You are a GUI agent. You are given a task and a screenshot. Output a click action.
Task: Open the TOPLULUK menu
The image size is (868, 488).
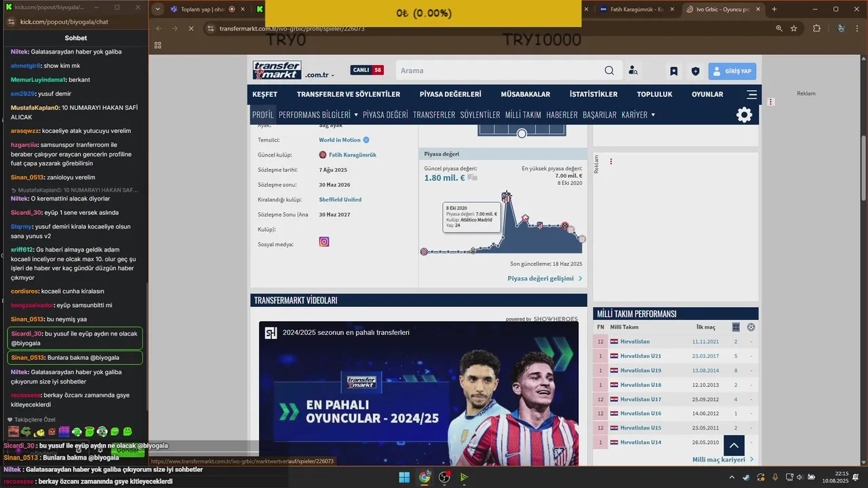pyautogui.click(x=654, y=94)
